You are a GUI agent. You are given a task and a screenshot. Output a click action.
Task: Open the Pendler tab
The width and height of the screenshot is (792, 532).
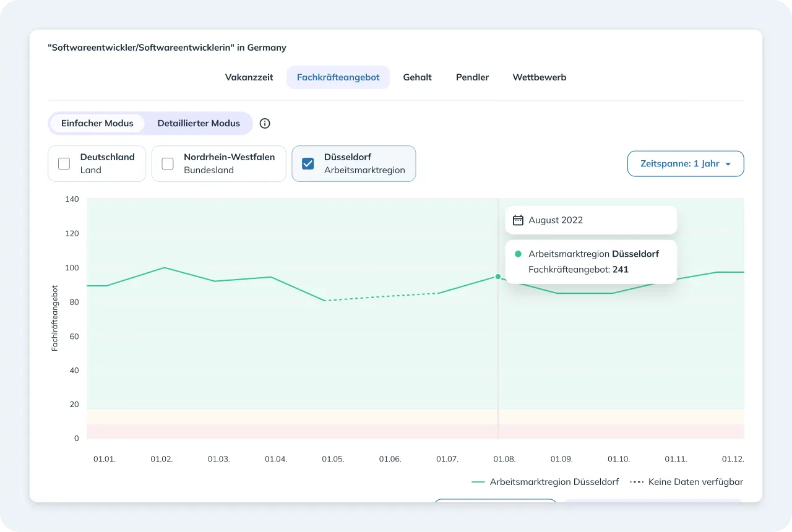pos(472,77)
